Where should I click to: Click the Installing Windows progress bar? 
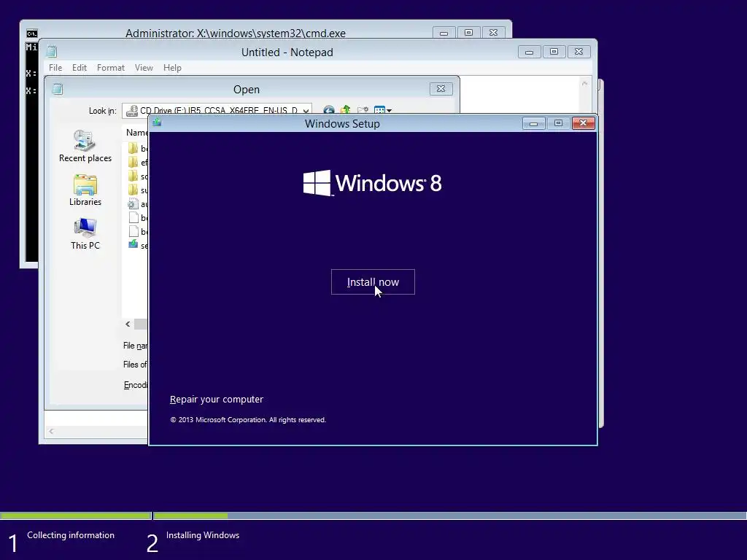pyautogui.click(x=449, y=516)
